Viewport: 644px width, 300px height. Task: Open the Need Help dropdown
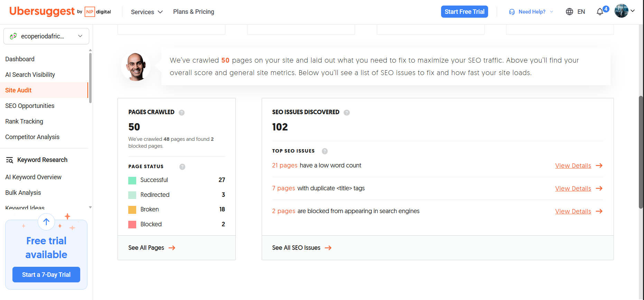click(x=531, y=12)
